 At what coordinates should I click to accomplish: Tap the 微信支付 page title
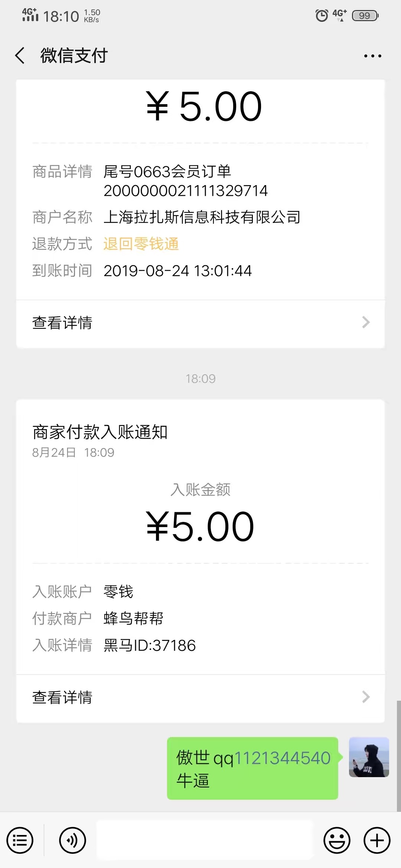point(74,56)
